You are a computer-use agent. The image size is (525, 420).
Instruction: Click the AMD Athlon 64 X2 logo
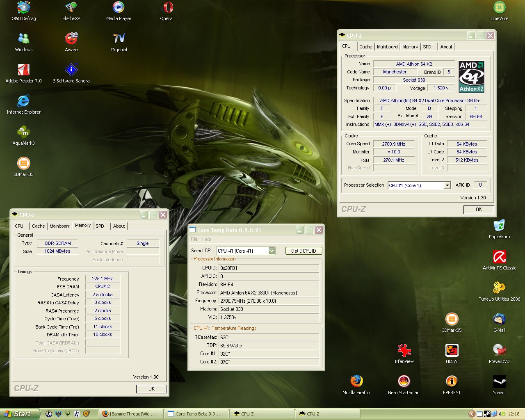(x=471, y=77)
